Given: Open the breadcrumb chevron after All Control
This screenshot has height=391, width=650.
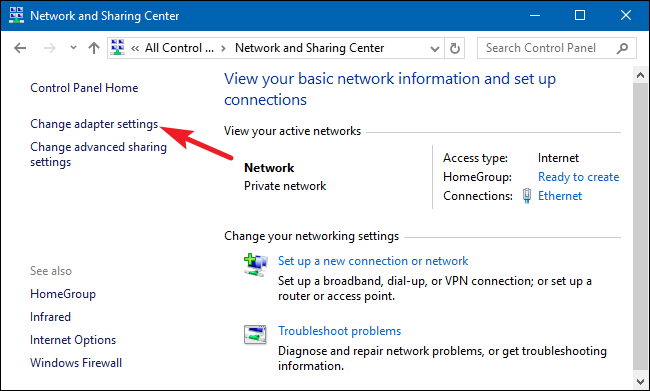Looking at the screenshot, I should pyautogui.click(x=223, y=49).
